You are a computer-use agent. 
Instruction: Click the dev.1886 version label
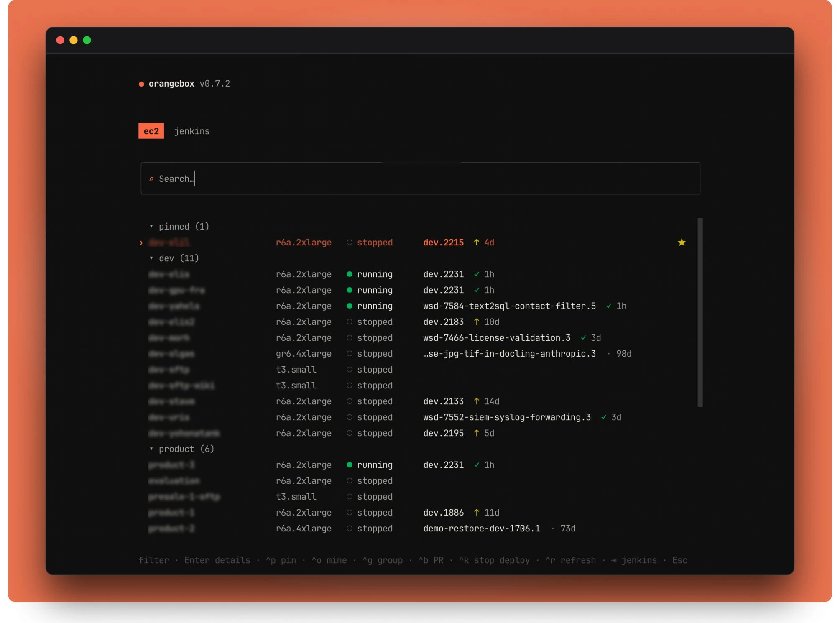tap(443, 512)
